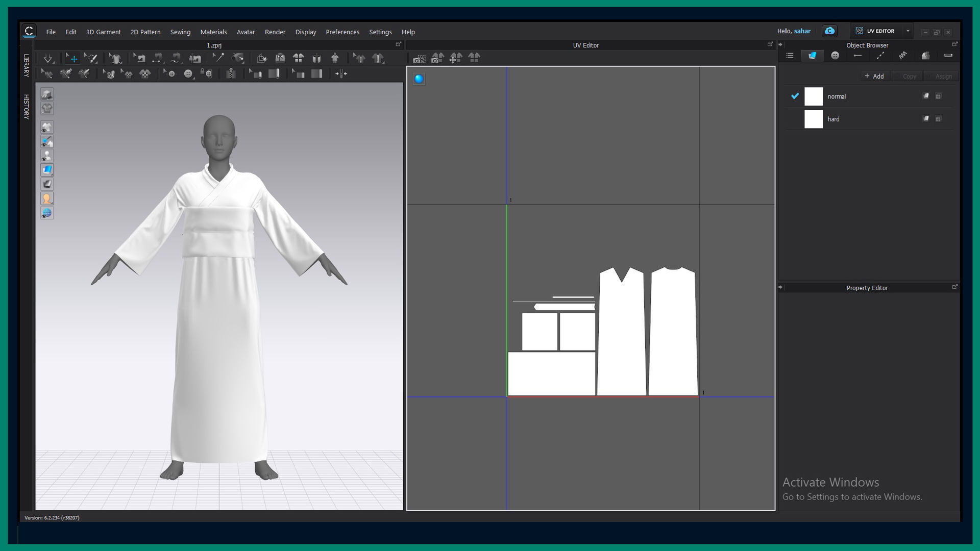This screenshot has width=980, height=551.
Task: Select the Zipper tool icon
Action: click(x=231, y=74)
